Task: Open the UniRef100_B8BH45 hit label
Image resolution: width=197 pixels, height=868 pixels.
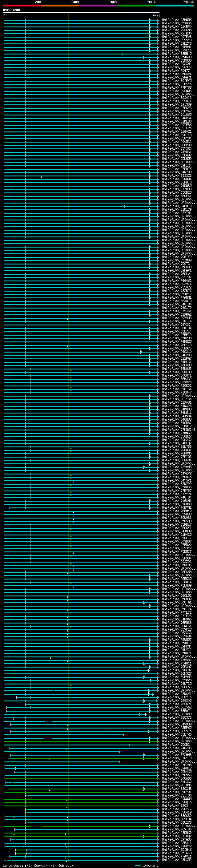Action: click(177, 54)
